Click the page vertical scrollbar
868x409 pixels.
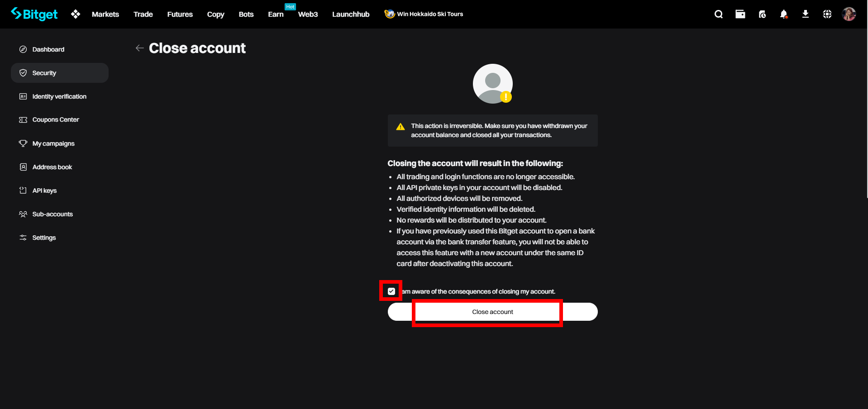867,113
